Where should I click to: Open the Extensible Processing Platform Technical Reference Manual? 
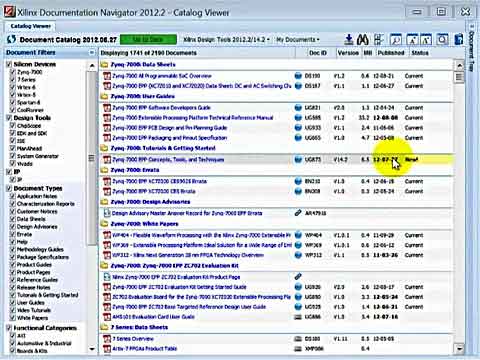click(193, 118)
